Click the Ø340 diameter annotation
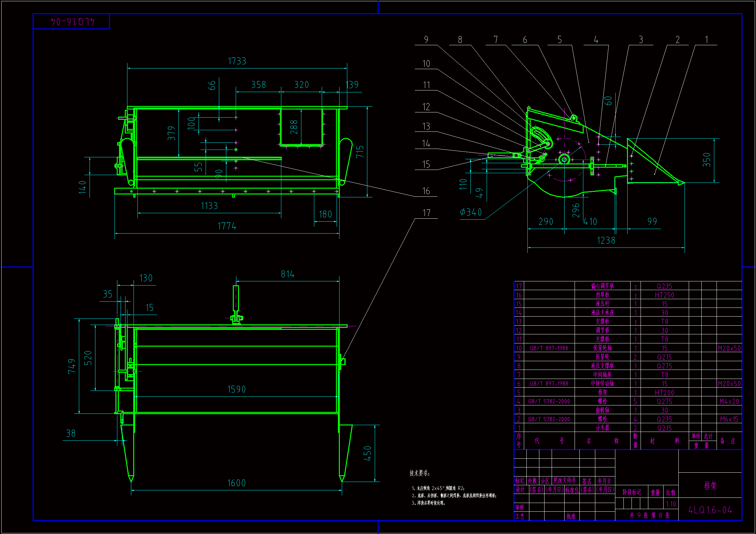The image size is (756, 534). click(x=471, y=212)
